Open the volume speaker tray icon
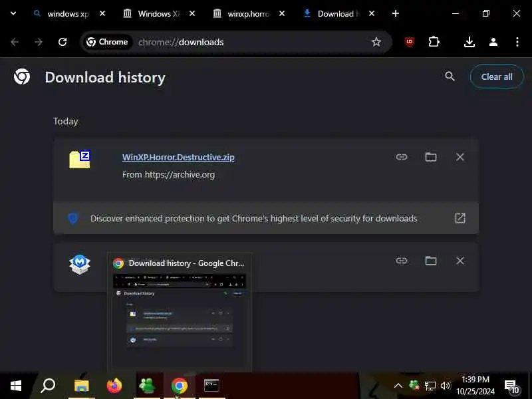Viewport: 532px width, 399px height. pos(445,386)
